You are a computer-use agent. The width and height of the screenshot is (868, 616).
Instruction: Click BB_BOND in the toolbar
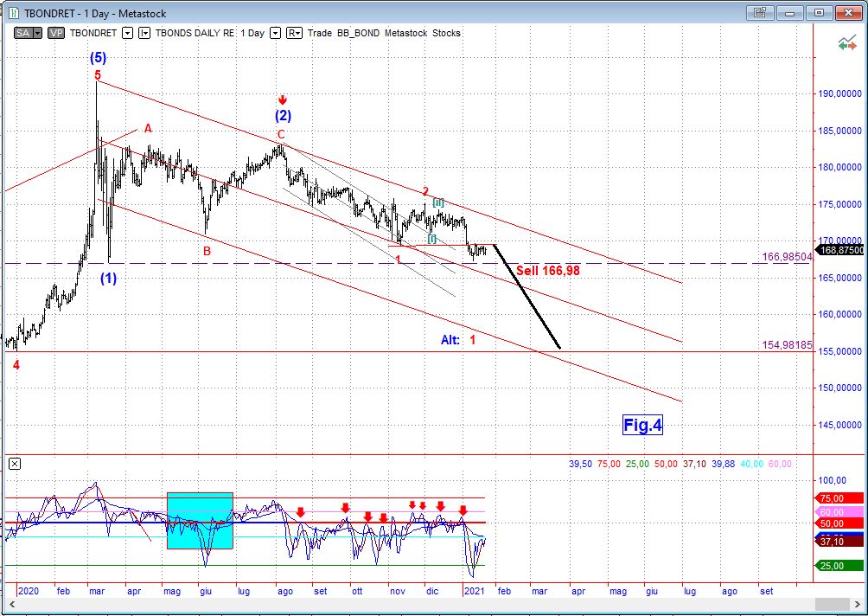click(358, 33)
